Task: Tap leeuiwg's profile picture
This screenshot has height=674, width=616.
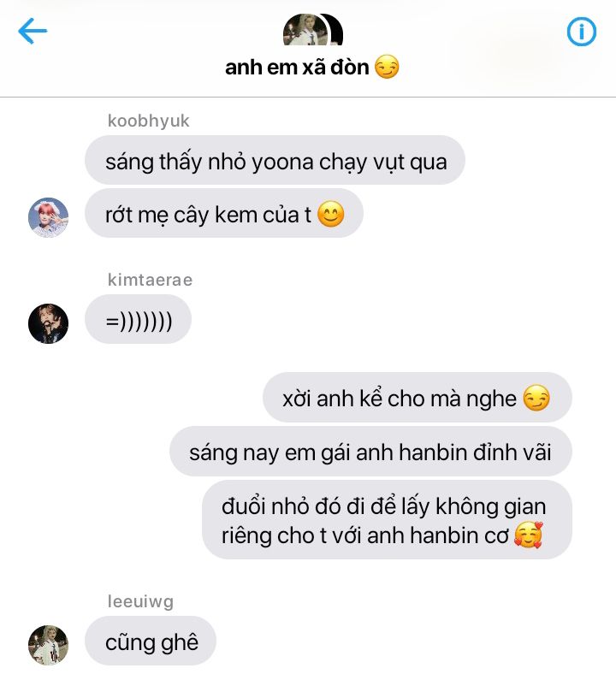Action: click(48, 645)
